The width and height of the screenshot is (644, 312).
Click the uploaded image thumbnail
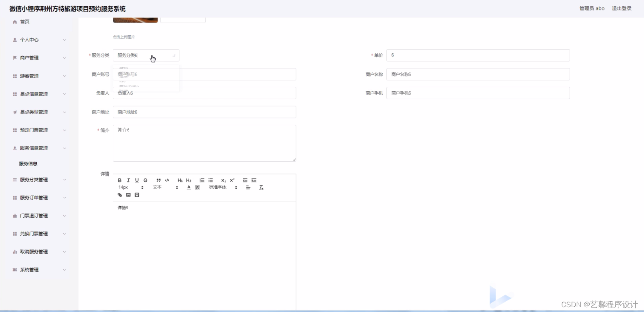135,20
